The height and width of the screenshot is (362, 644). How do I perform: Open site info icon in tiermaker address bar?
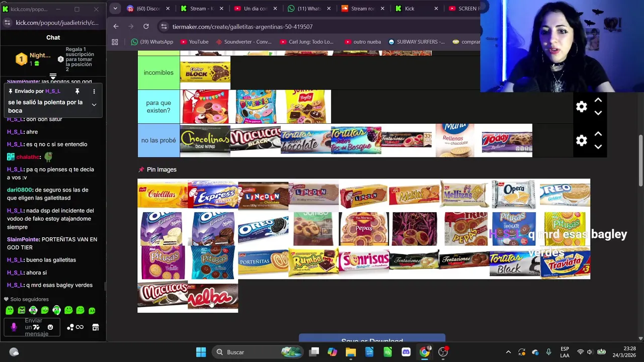pyautogui.click(x=164, y=26)
